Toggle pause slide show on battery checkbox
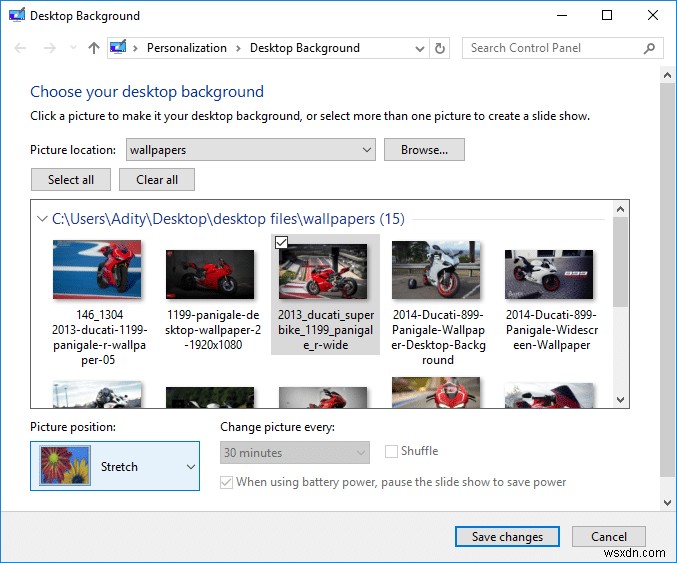Screen dimensions: 677x563 (226, 482)
